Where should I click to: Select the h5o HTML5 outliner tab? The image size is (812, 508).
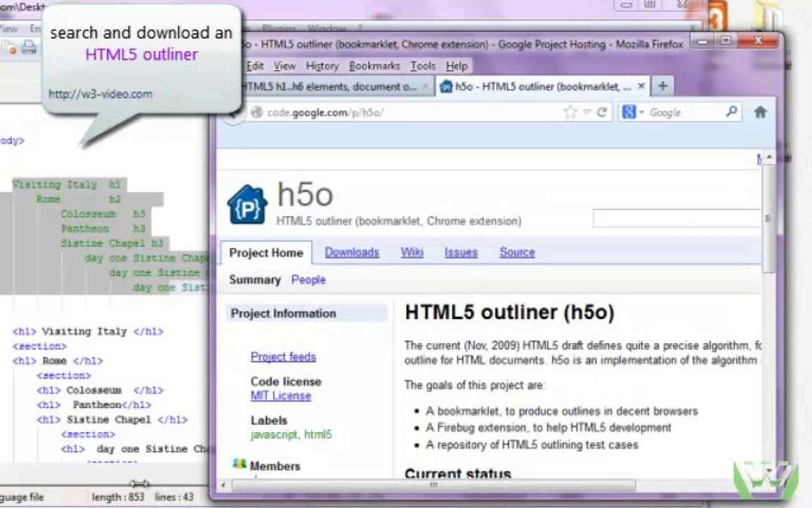click(541, 87)
